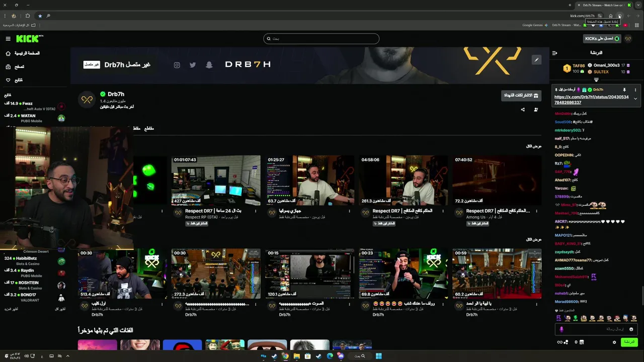Open the 01:25:27 video thumbnail
Viewport: 644px width, 362px height.
click(309, 180)
